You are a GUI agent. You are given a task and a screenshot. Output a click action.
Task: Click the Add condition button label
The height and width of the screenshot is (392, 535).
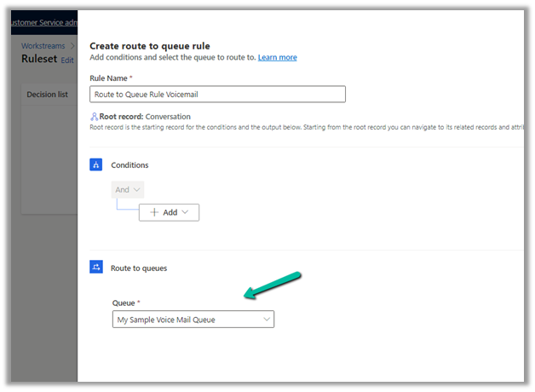pyautogui.click(x=170, y=212)
